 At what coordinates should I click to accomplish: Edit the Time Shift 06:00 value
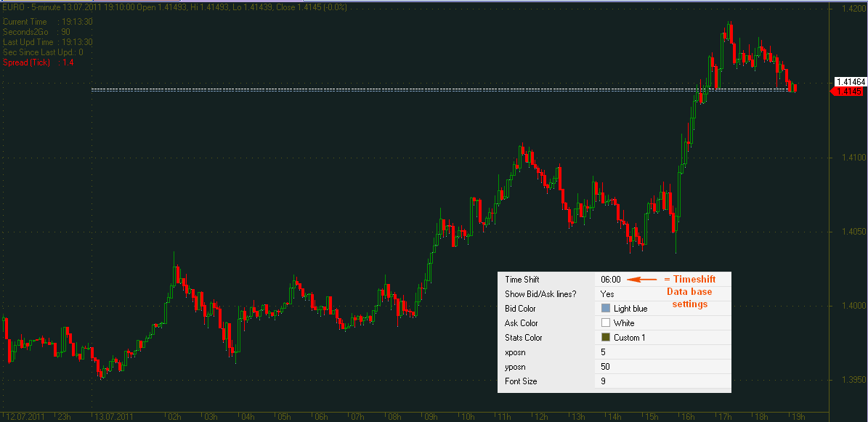pyautogui.click(x=611, y=280)
